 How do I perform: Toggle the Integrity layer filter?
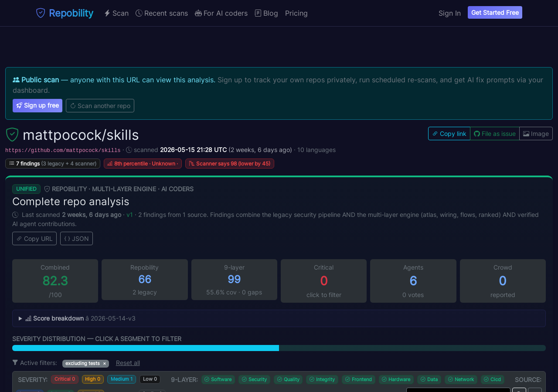(322, 379)
